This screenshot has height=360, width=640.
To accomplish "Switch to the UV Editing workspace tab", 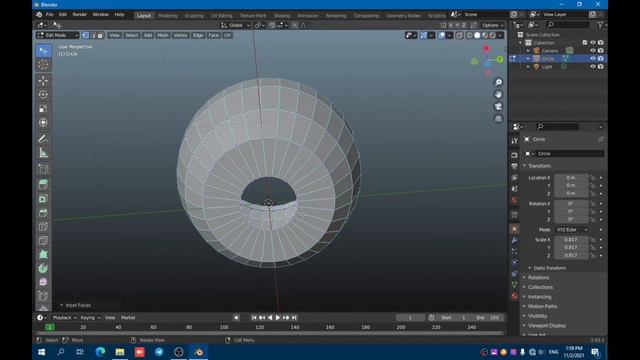I will 222,16.
